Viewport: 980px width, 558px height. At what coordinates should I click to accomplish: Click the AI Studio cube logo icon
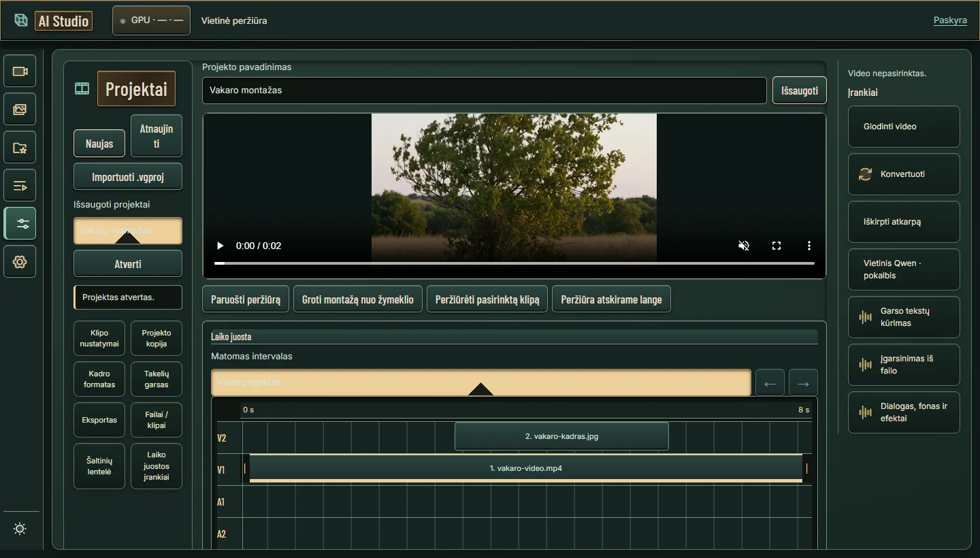21,20
